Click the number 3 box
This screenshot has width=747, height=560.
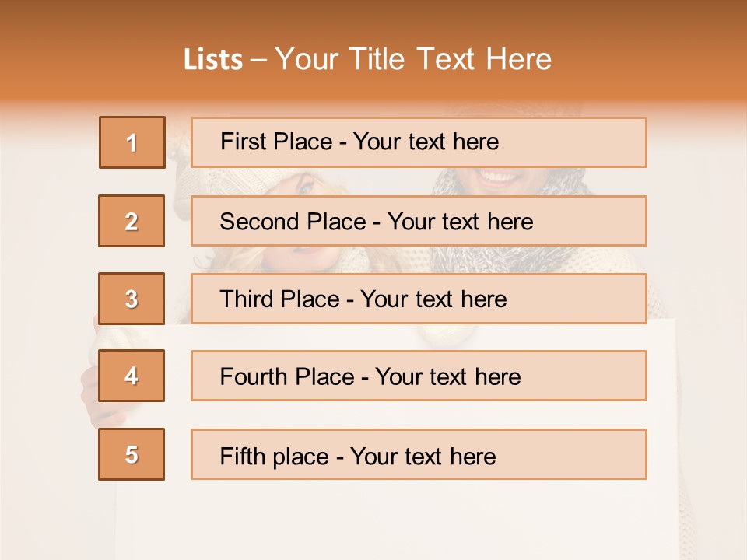pyautogui.click(x=132, y=299)
